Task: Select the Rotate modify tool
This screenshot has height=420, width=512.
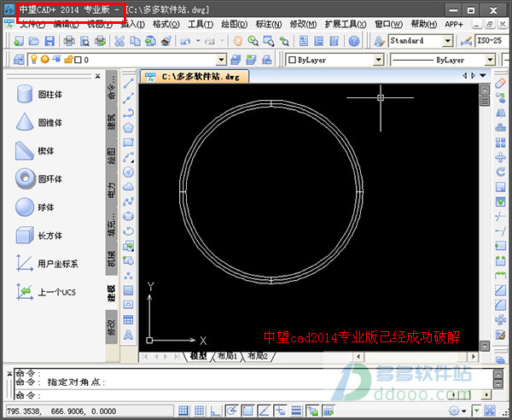Action: point(500,172)
